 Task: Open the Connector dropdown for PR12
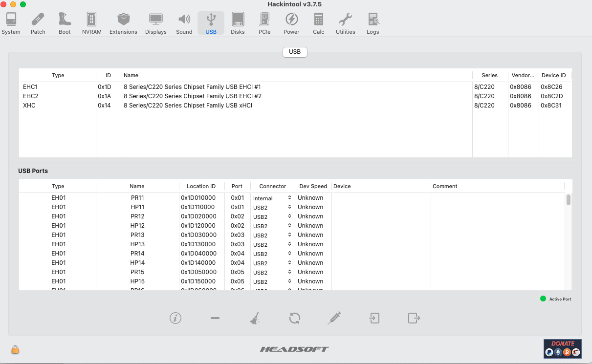click(x=272, y=217)
